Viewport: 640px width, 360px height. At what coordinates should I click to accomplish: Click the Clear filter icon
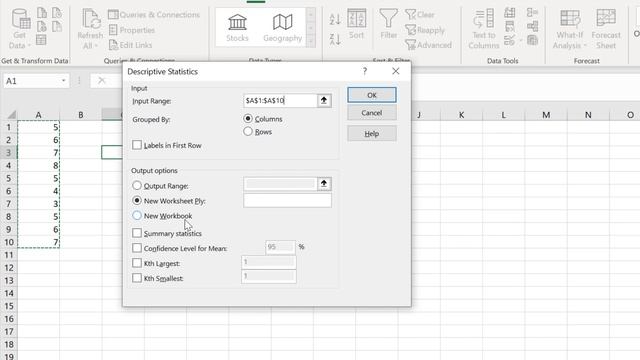tap(410, 15)
